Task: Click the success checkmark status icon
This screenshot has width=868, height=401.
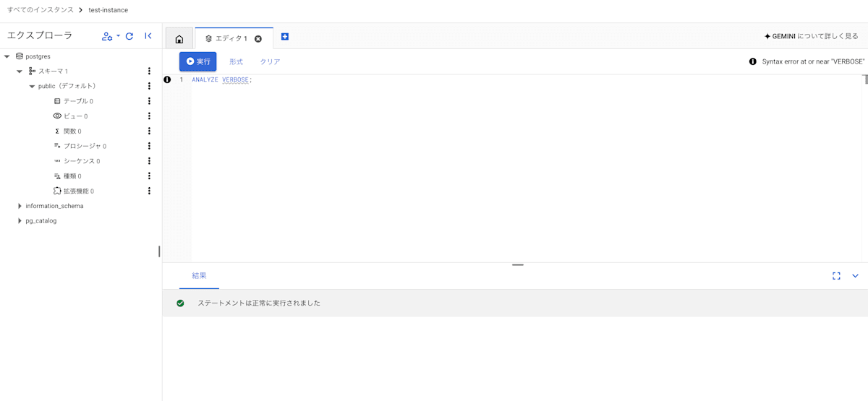Action: pos(180,303)
